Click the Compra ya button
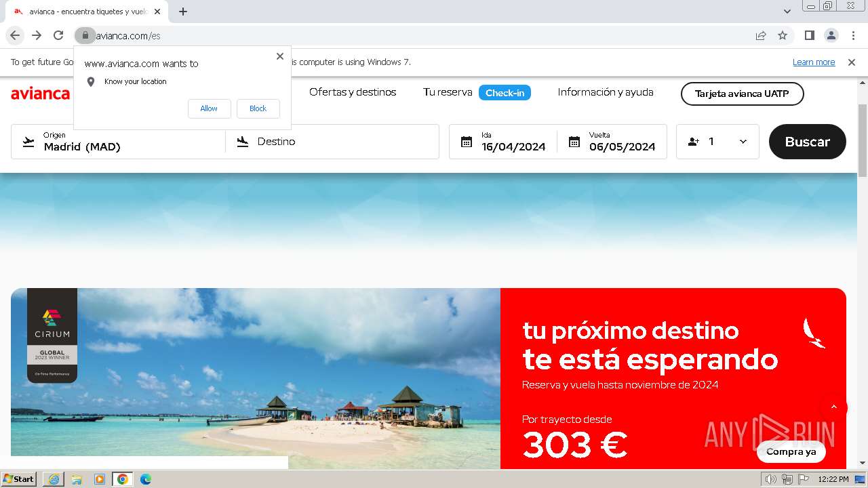This screenshot has height=488, width=868. tap(791, 451)
